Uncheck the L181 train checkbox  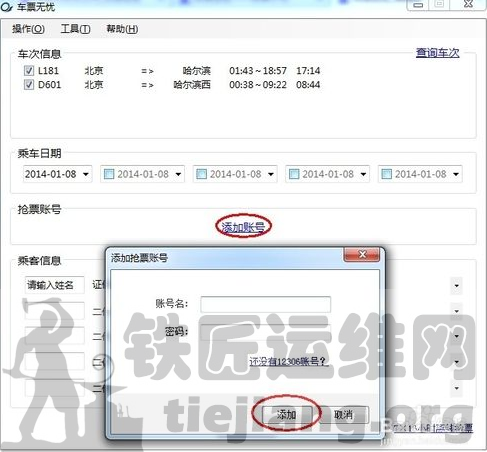click(x=29, y=71)
